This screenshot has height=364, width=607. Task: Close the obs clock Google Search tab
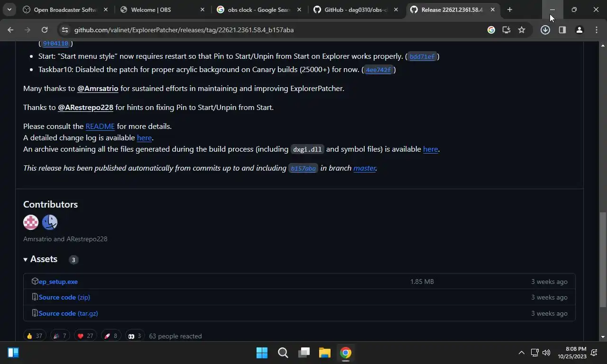pos(299,9)
